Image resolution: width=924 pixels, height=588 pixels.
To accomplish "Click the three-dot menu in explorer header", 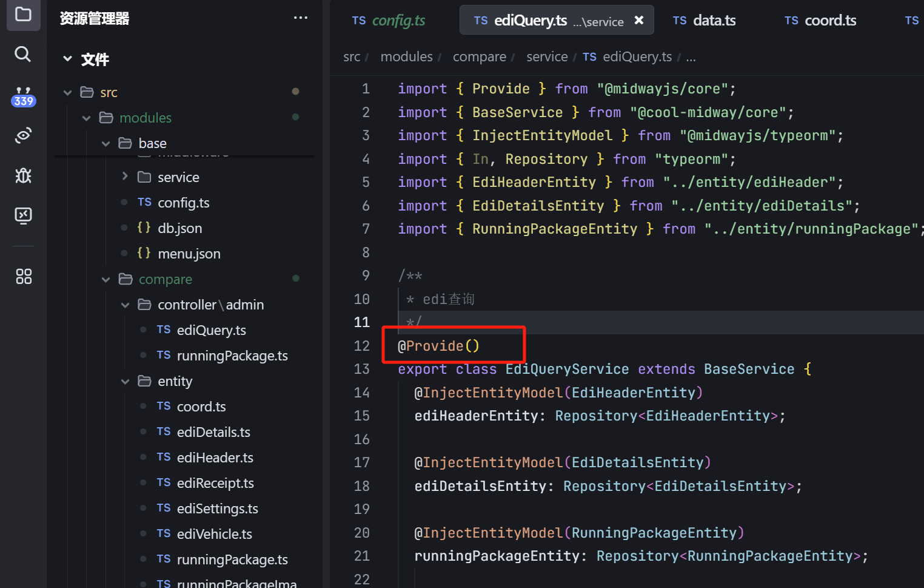I will click(x=300, y=18).
